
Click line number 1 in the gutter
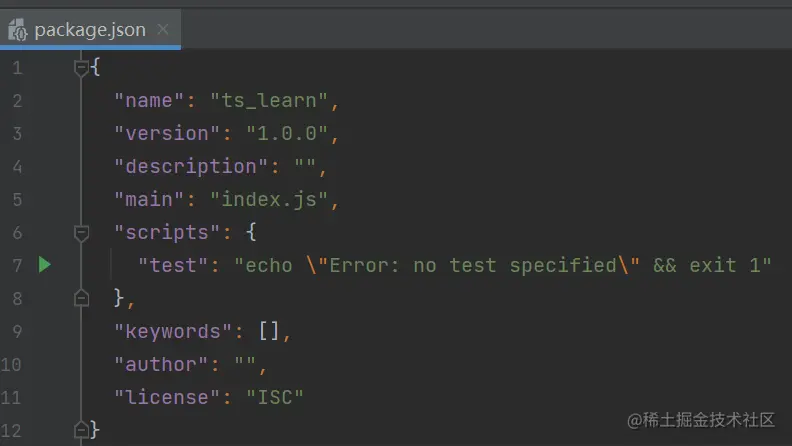(x=17, y=68)
